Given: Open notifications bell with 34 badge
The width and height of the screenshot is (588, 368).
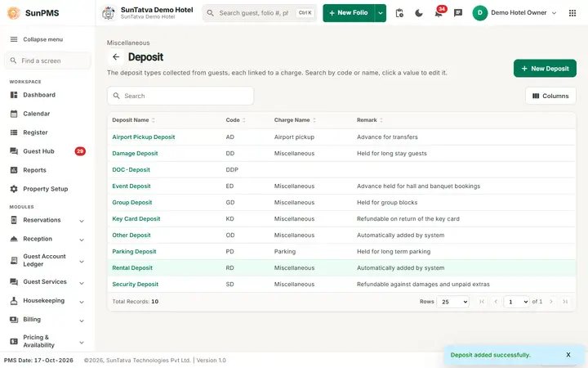Looking at the screenshot, I should pyautogui.click(x=439, y=13).
